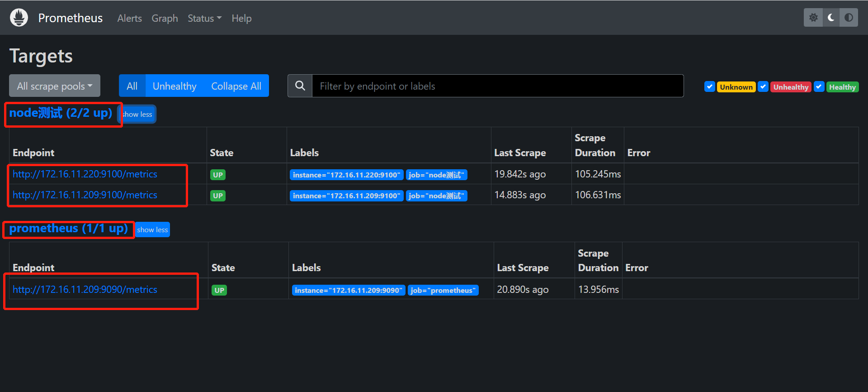Open the 172.16.11.209:9090 metrics endpoint

point(85,290)
